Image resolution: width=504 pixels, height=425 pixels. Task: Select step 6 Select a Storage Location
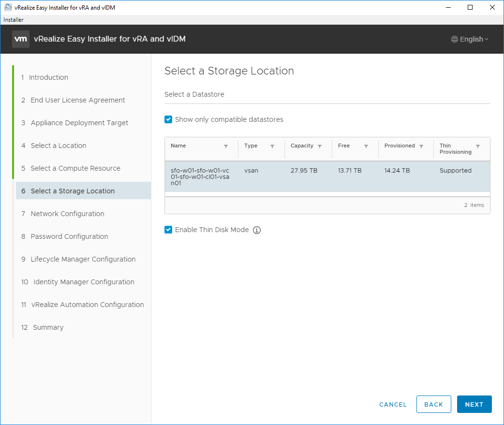(x=83, y=191)
